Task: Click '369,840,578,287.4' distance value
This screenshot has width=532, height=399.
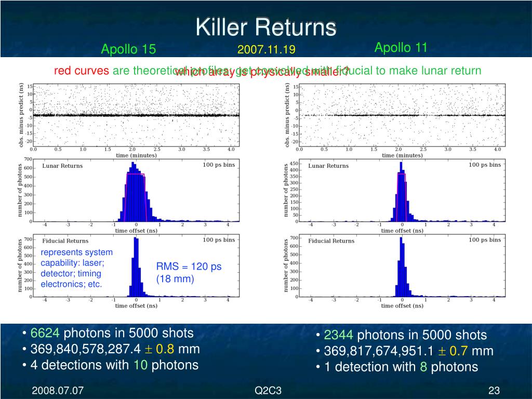Action: [86, 349]
